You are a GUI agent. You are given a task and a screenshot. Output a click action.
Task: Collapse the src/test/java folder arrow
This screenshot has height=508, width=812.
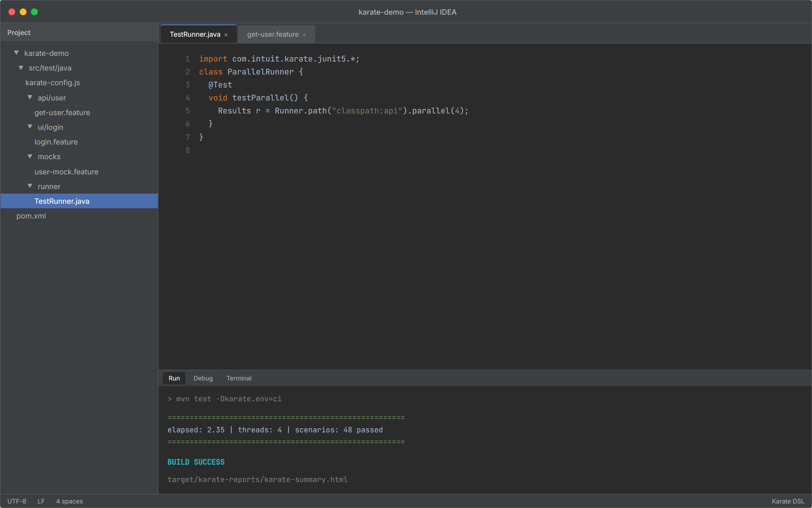pyautogui.click(x=21, y=67)
